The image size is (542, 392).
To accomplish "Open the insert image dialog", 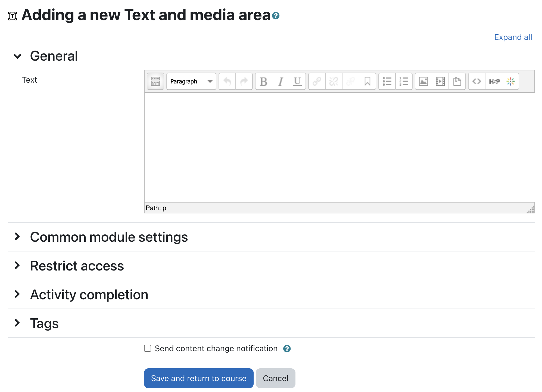I will pyautogui.click(x=423, y=81).
